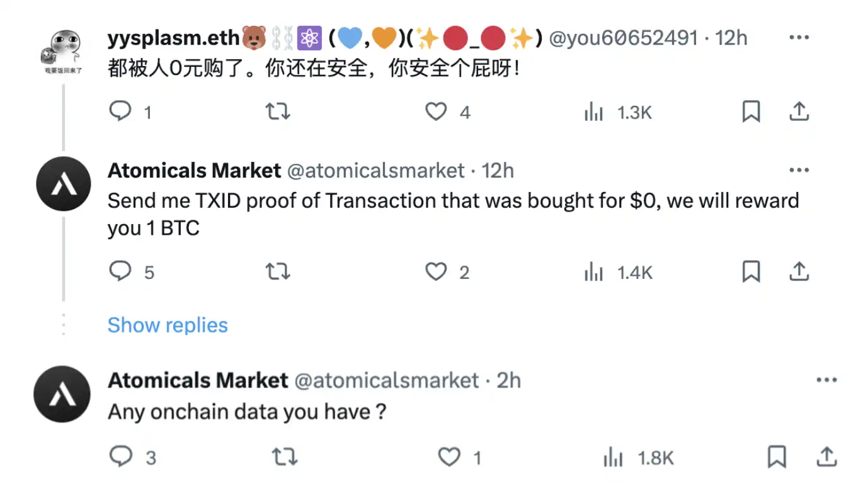This screenshot has height=500, width=868.
Task: Like the yysplasm.eth tweet
Action: (435, 112)
